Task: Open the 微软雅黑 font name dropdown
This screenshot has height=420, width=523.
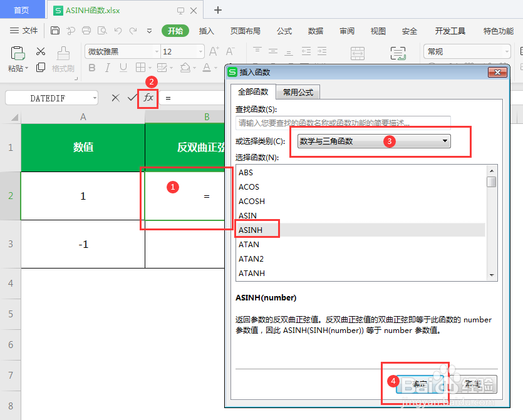Action: coord(157,52)
